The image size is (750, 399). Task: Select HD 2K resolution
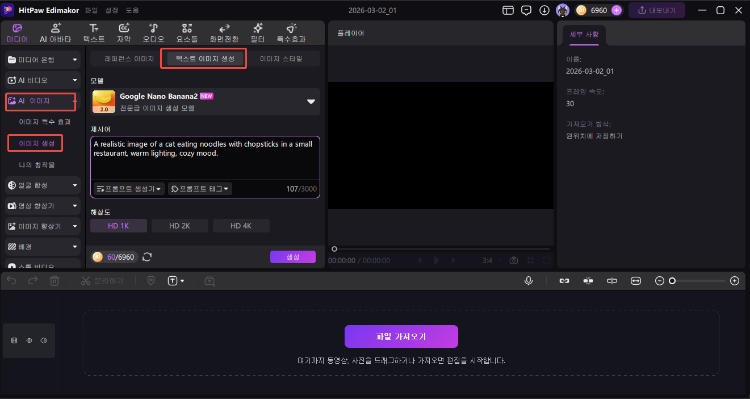(180, 226)
